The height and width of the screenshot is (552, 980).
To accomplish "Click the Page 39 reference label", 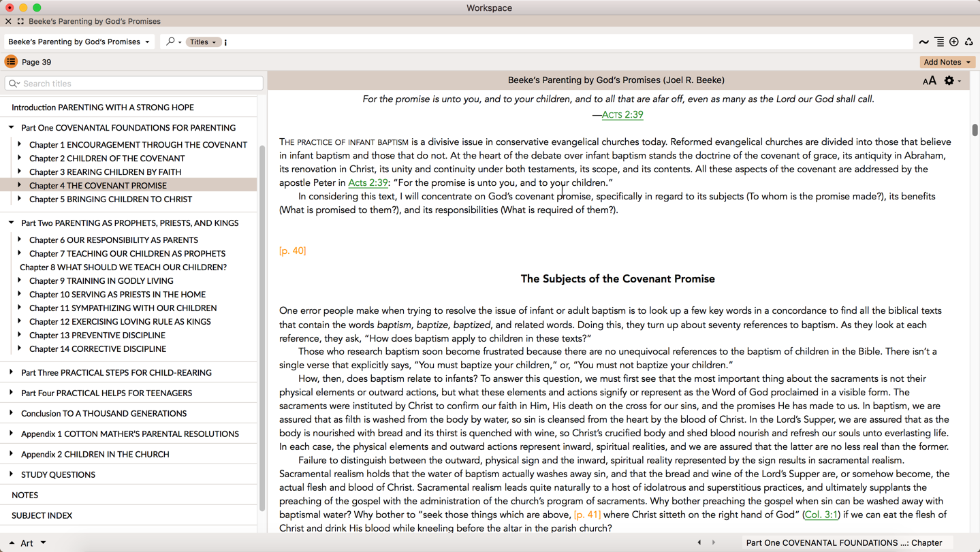I will (x=37, y=62).
